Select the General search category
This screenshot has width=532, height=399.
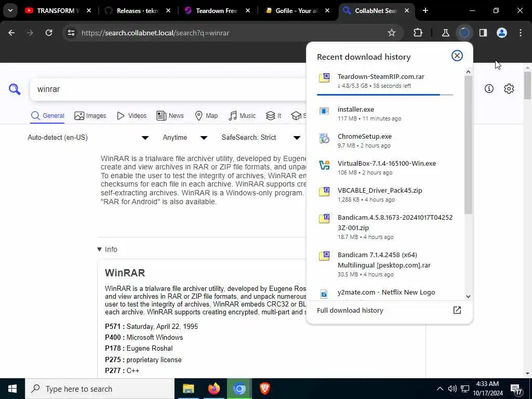[47, 116]
